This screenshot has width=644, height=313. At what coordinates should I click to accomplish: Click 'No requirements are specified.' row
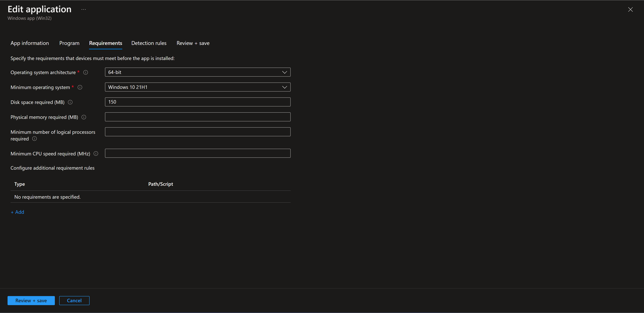(x=150, y=197)
